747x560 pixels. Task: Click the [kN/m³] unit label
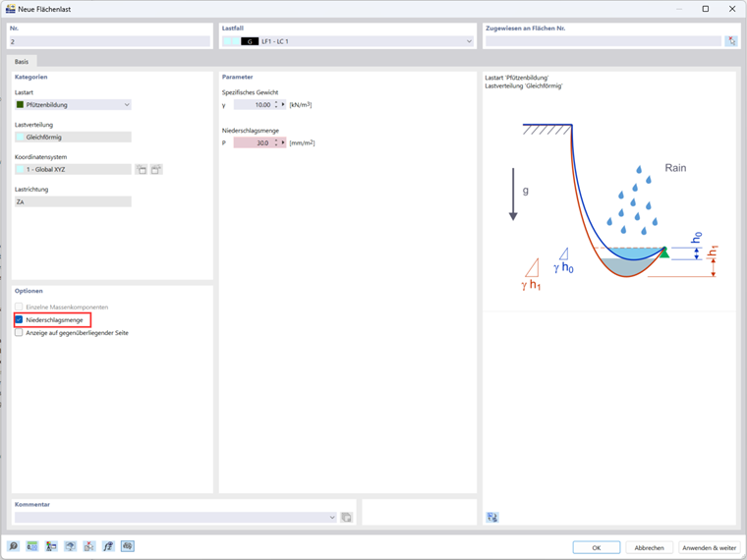[301, 105]
